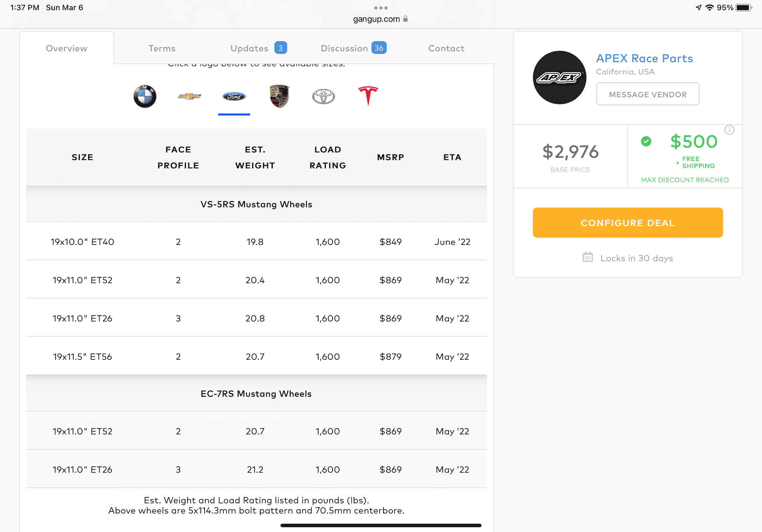Image resolution: width=762 pixels, height=532 pixels.
Task: Tap the battery indicator in status bar
Action: pos(744,8)
